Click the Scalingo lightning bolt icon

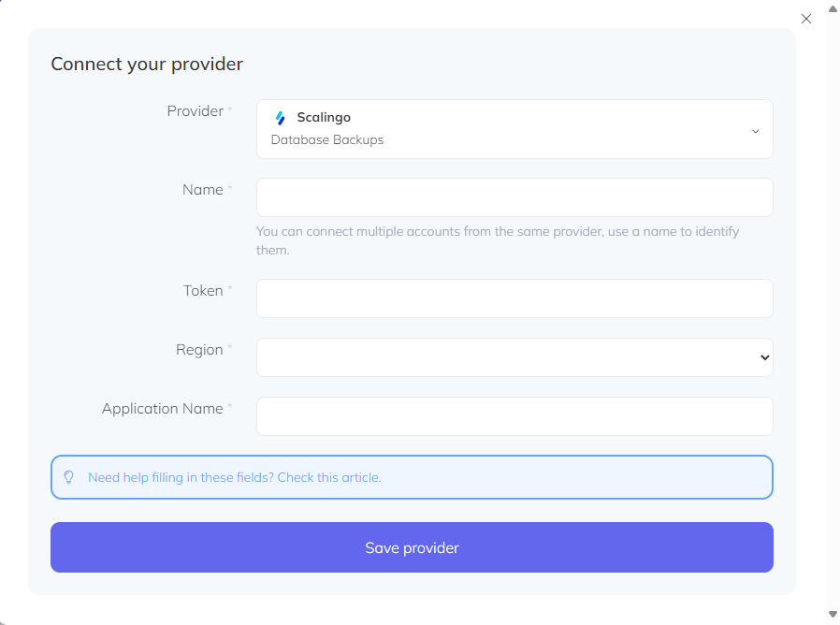pos(281,117)
